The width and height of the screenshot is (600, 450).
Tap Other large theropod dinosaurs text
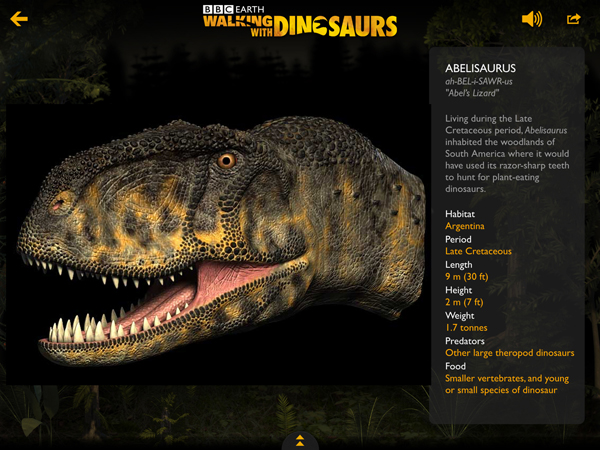[509, 353]
